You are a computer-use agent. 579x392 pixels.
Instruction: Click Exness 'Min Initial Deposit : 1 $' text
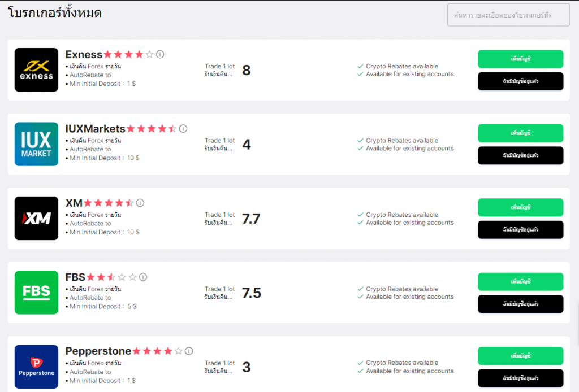103,84
